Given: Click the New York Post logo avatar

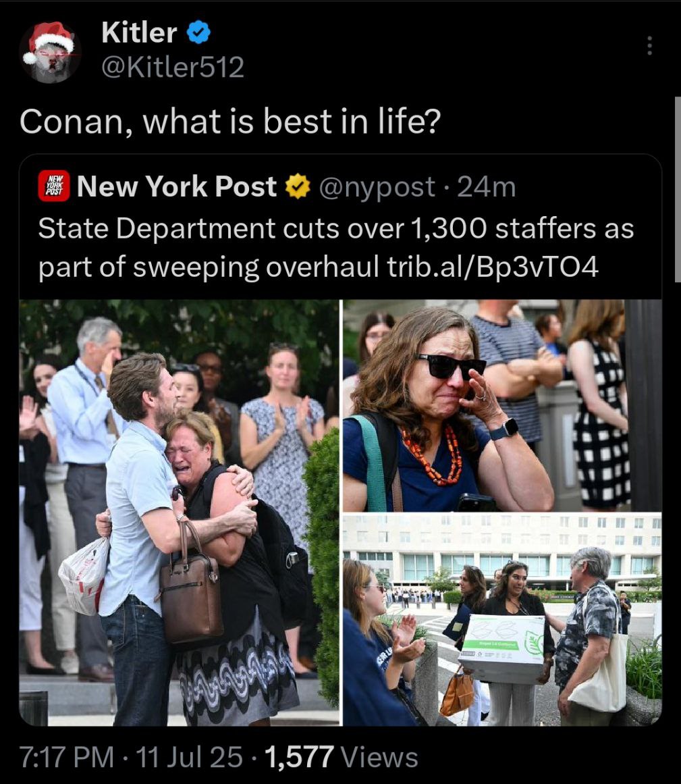Looking at the screenshot, I should point(54,186).
